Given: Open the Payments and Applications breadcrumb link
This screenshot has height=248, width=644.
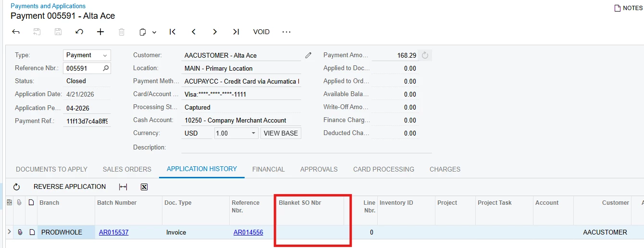Looking at the screenshot, I should tap(48, 6).
